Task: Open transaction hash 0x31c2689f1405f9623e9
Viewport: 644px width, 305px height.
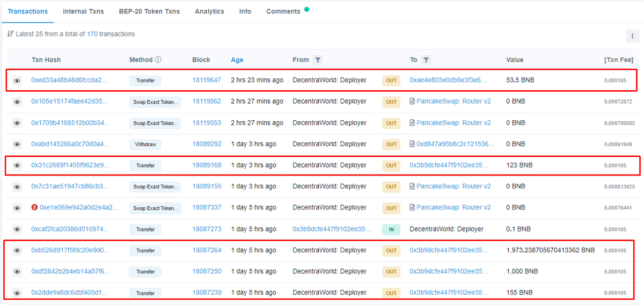Action: 70,165
